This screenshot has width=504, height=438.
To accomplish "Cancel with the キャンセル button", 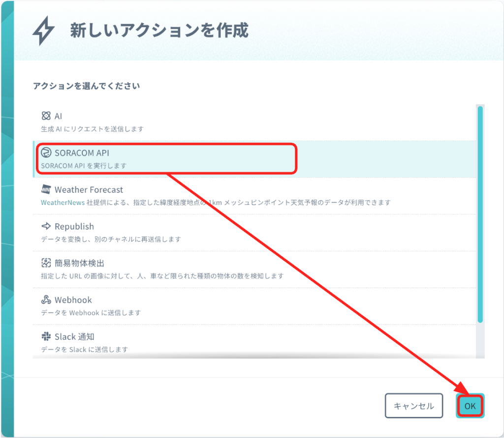I will tap(414, 406).
